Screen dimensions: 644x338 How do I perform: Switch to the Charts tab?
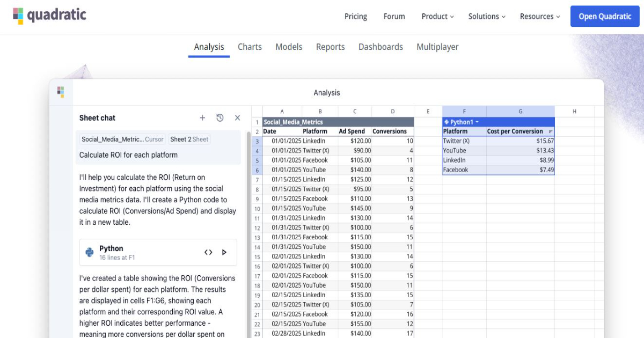[250, 47]
